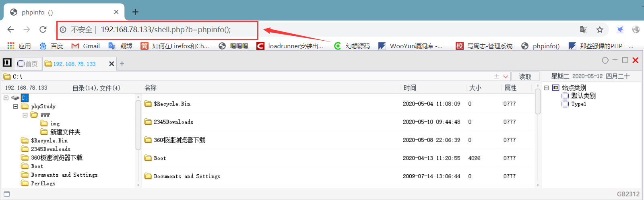Open the WooYun漏洞库 bookmark
Image resolution: width=644 pixels, height=200 pixels.
tap(410, 46)
